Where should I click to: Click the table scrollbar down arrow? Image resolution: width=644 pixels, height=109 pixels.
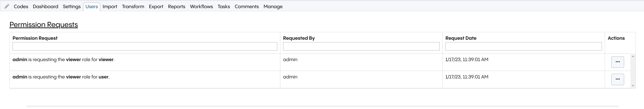(x=633, y=86)
